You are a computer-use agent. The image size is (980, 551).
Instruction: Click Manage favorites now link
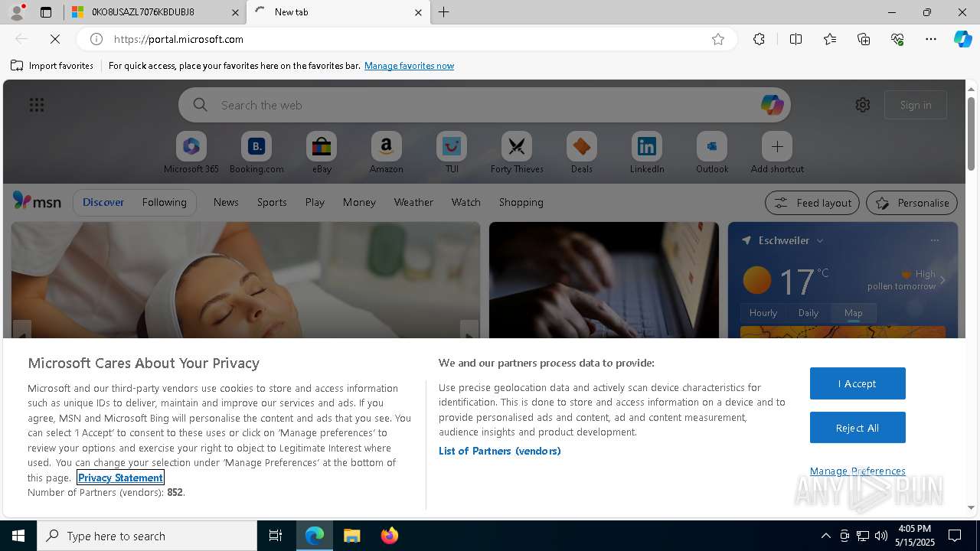click(409, 66)
